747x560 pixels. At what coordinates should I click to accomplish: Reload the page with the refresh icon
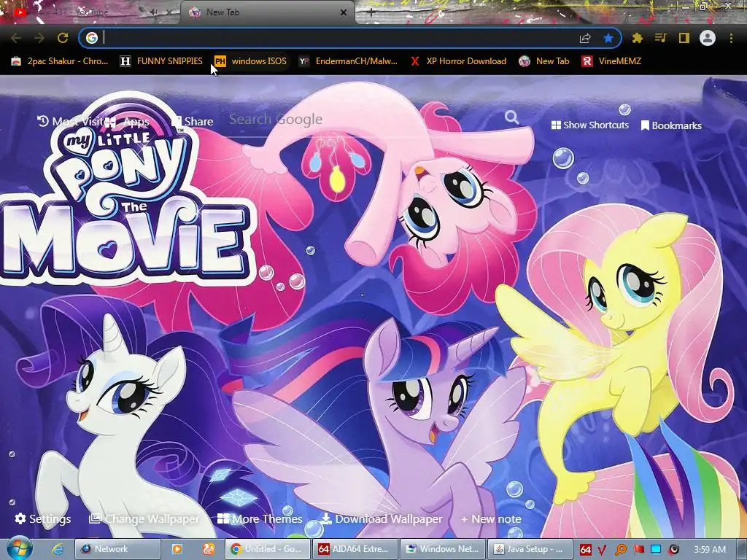[x=63, y=38]
